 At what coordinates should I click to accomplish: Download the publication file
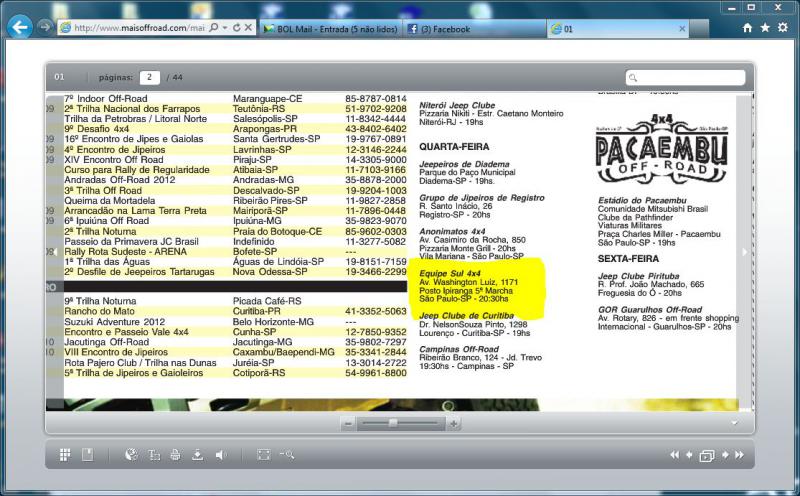197,455
